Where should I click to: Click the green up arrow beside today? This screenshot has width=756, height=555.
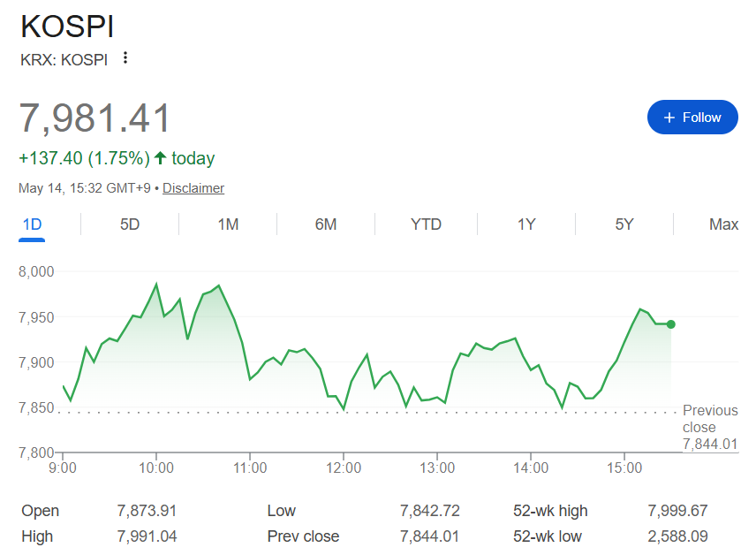(161, 158)
